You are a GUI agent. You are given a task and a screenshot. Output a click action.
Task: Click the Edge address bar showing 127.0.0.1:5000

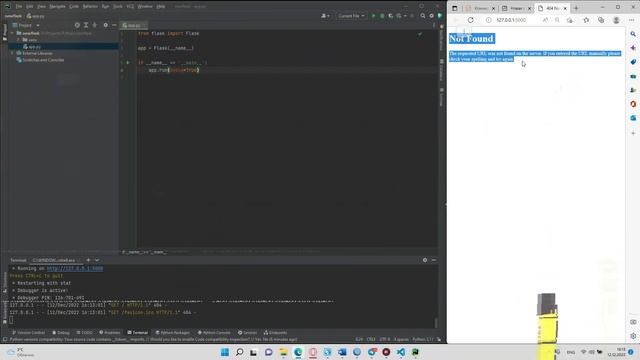click(511, 20)
